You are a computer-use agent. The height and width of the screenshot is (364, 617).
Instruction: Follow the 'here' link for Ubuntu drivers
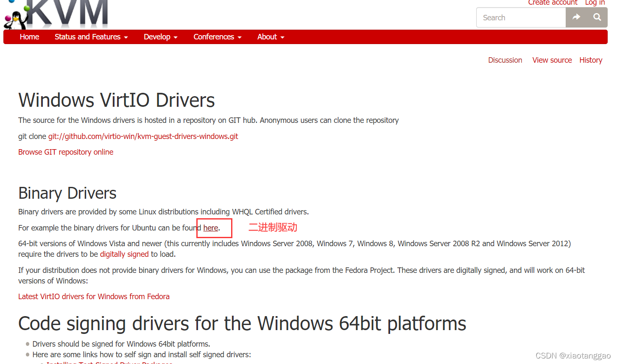[x=211, y=228]
